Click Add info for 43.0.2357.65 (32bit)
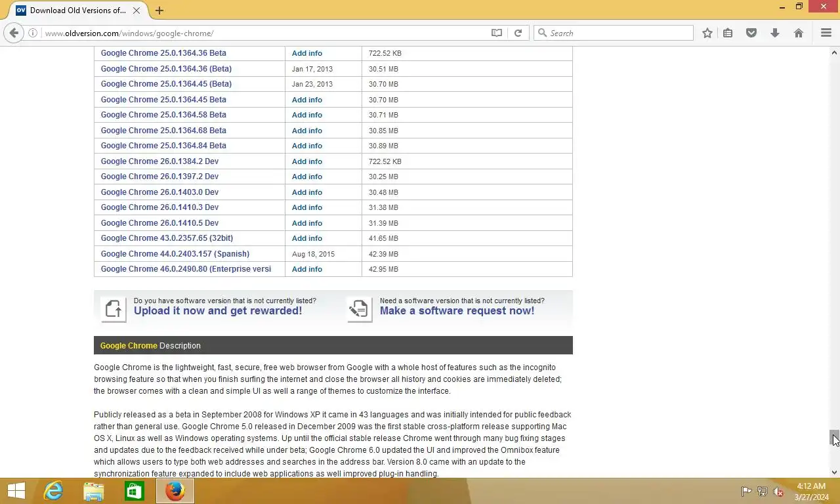The height and width of the screenshot is (504, 840). point(307,238)
